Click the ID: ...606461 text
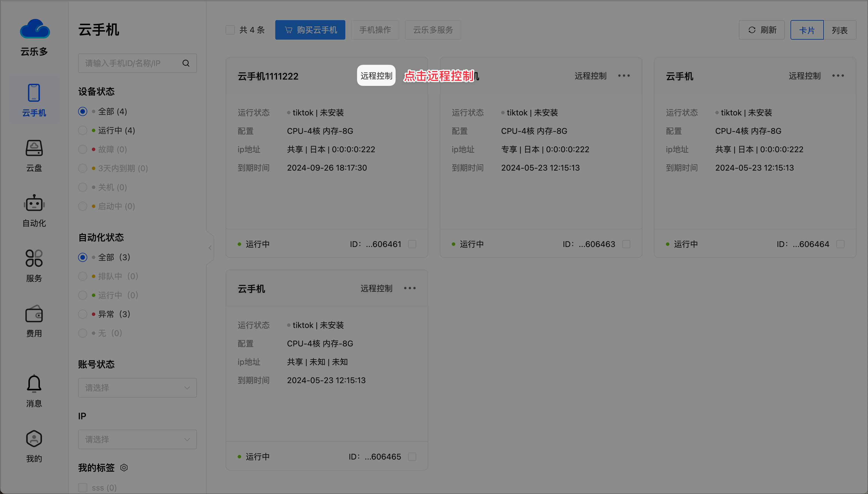 pos(375,244)
